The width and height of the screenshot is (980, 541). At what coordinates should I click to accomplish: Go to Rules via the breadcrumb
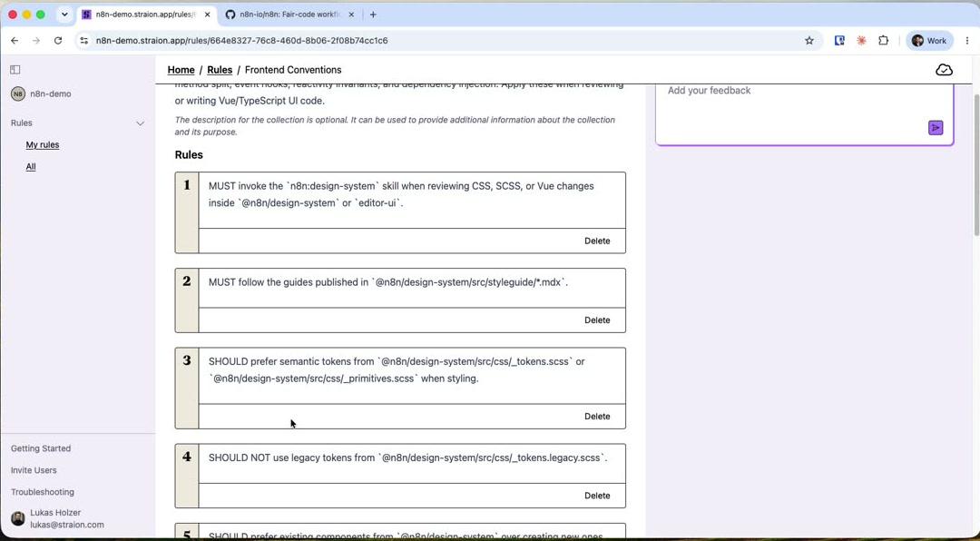(x=220, y=70)
